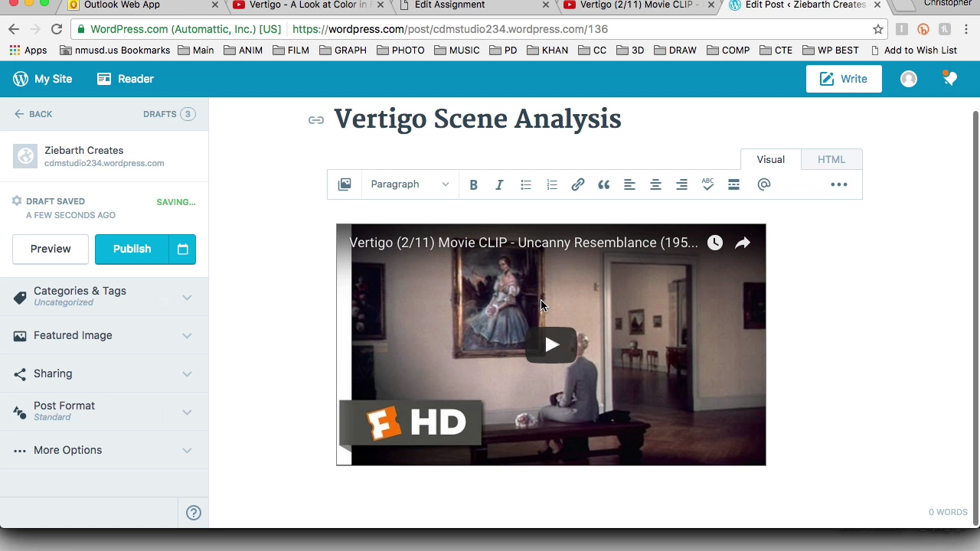This screenshot has height=551, width=980.
Task: Open the Drafts list
Action: (169, 114)
